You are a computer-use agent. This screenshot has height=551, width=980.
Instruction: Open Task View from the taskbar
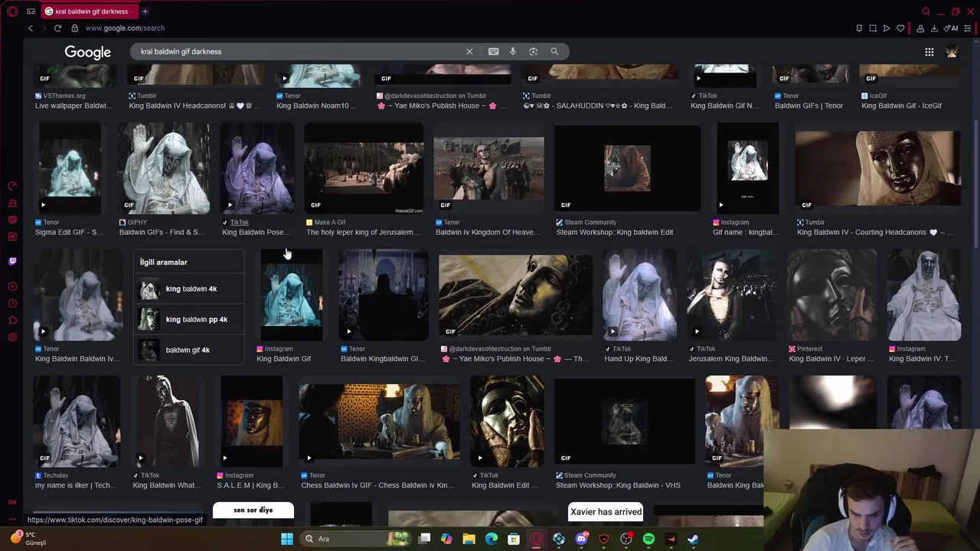[x=425, y=539]
